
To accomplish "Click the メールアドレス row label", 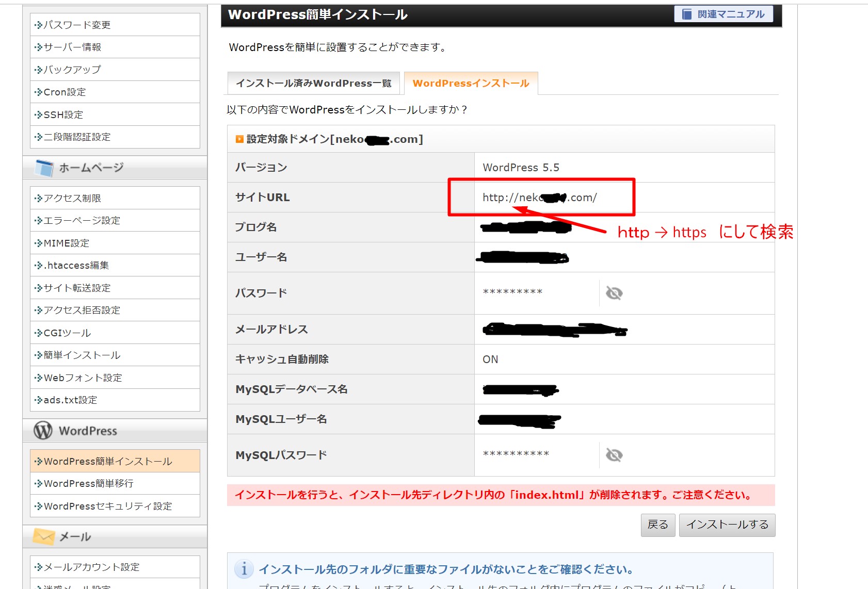I will tap(271, 330).
